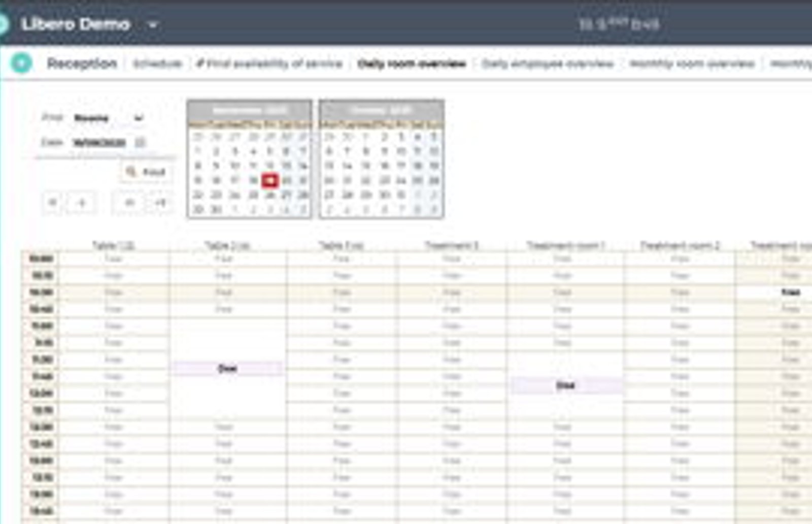This screenshot has height=524, width=812.
Task: Select the red highlighted day in the calendar
Action: pos(270,180)
